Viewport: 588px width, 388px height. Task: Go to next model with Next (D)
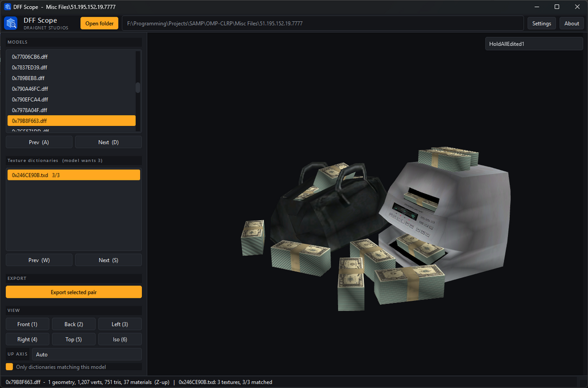coord(109,142)
